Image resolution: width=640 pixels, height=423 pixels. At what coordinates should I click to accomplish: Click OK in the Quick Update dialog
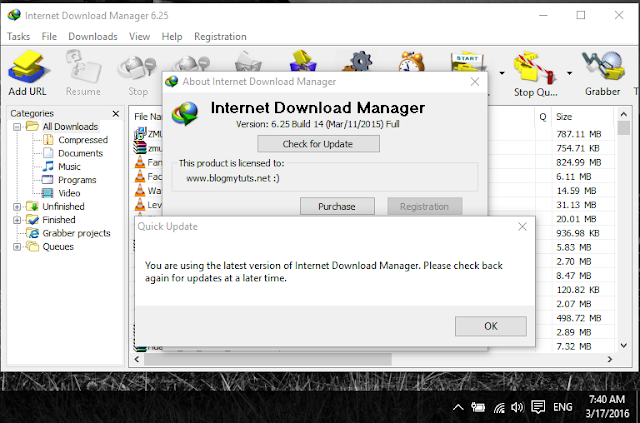coord(491,326)
